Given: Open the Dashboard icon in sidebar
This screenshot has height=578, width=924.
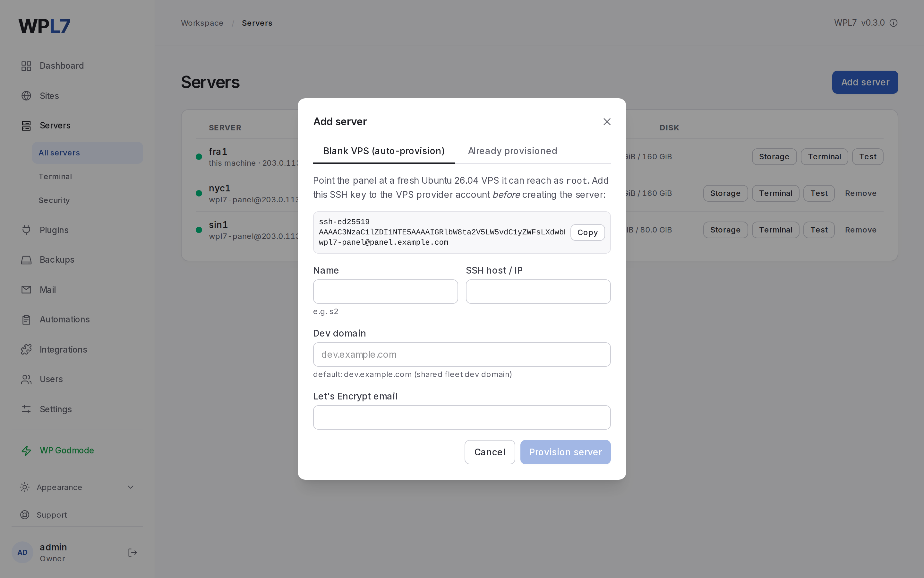Looking at the screenshot, I should [26, 66].
